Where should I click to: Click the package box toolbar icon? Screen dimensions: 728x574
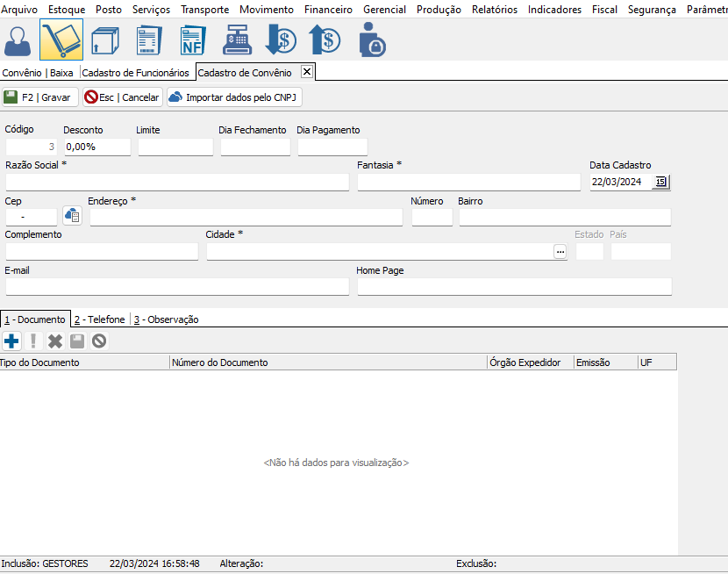[x=105, y=40]
